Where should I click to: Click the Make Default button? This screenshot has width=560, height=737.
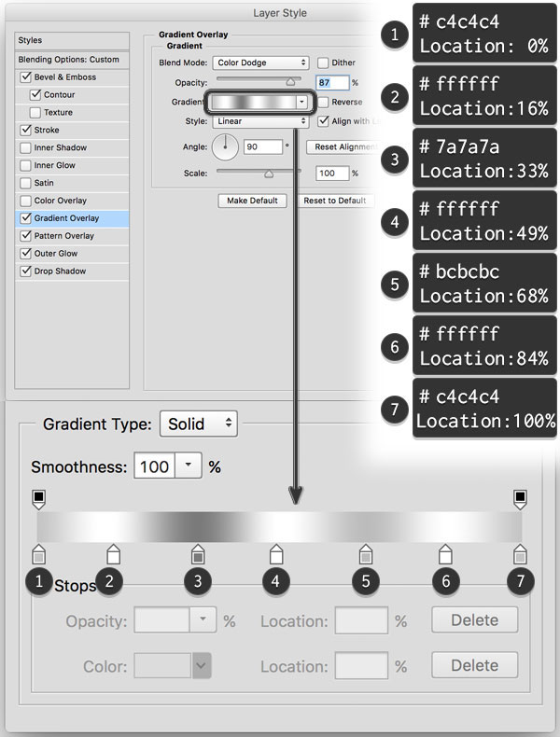click(x=253, y=201)
